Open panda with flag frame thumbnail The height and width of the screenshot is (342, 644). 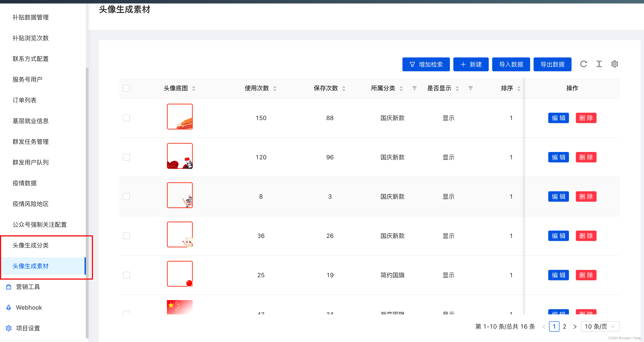180,156
